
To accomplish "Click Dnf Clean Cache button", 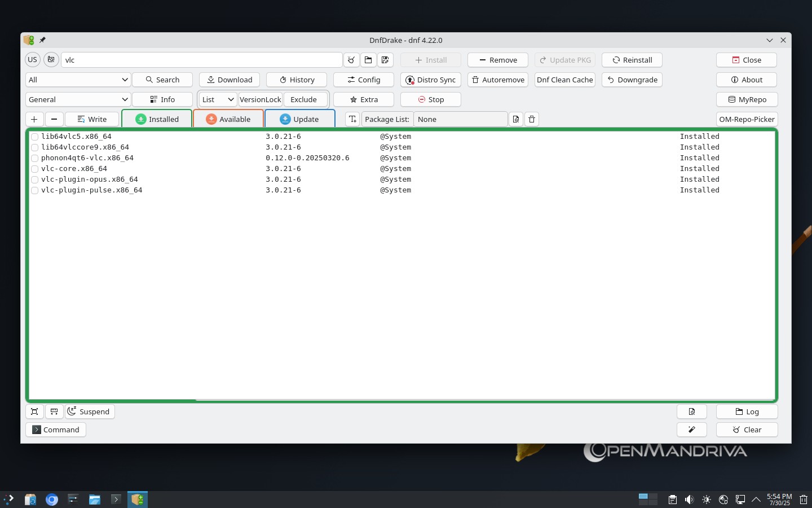I will 565,80.
